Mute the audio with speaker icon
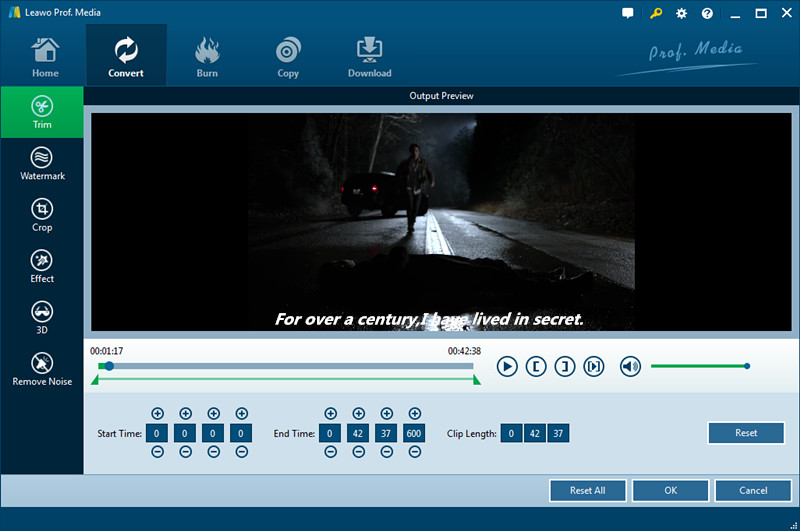800x531 pixels. [630, 366]
